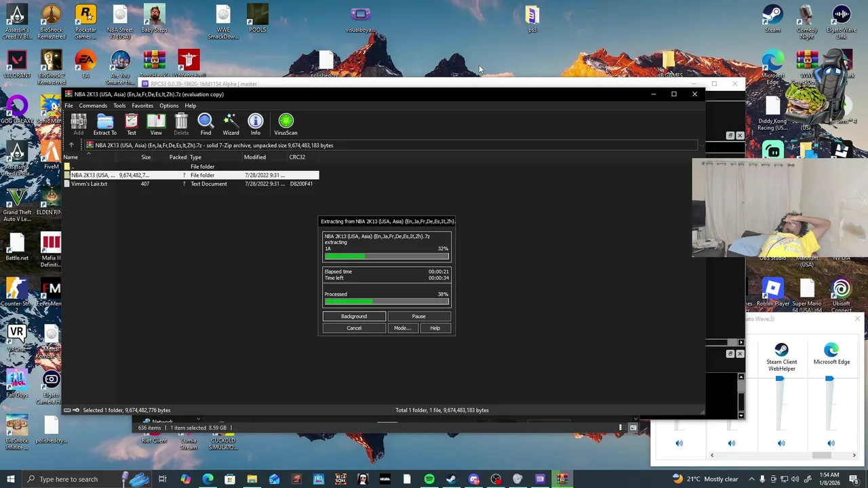The width and height of the screenshot is (868, 488).
Task: Mute the Steam Client WebHelper channel
Action: coord(781,443)
